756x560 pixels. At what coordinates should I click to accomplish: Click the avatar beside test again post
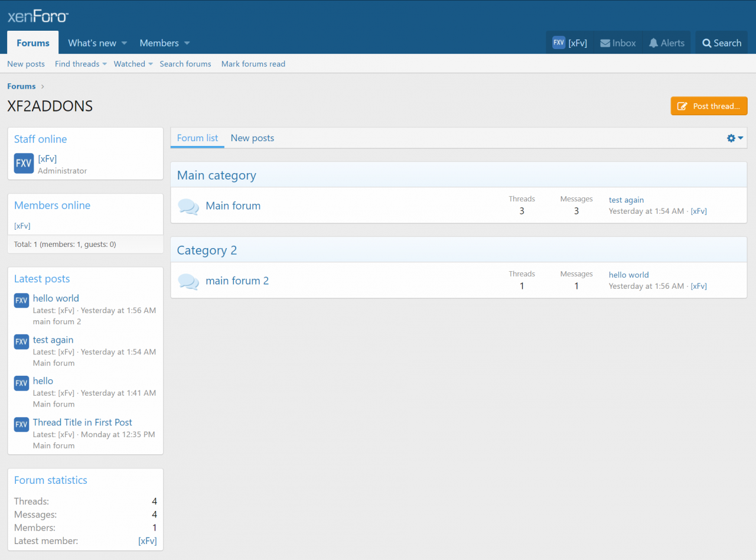[21, 341]
